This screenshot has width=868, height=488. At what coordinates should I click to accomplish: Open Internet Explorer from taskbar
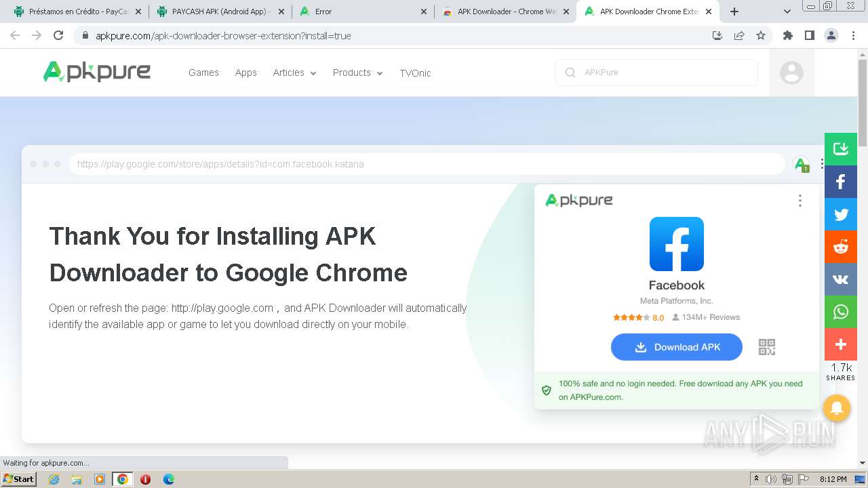click(54, 479)
